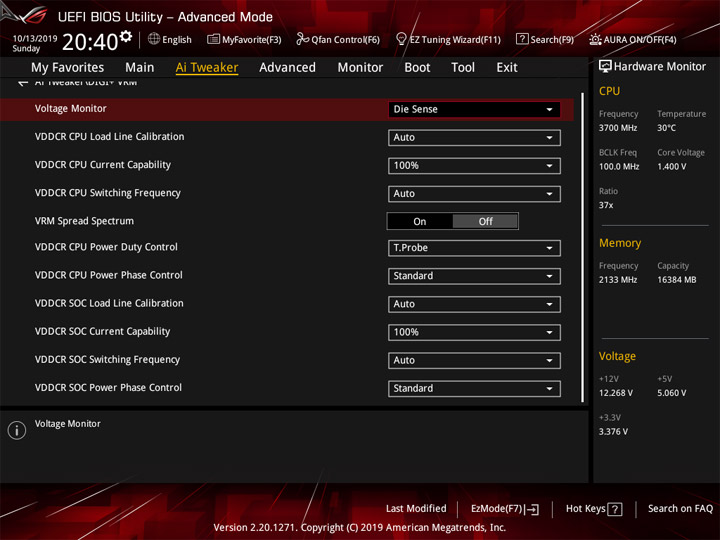720x540 pixels.
Task: Select VDDCR SOC Load Line Calibration label
Action: [109, 303]
